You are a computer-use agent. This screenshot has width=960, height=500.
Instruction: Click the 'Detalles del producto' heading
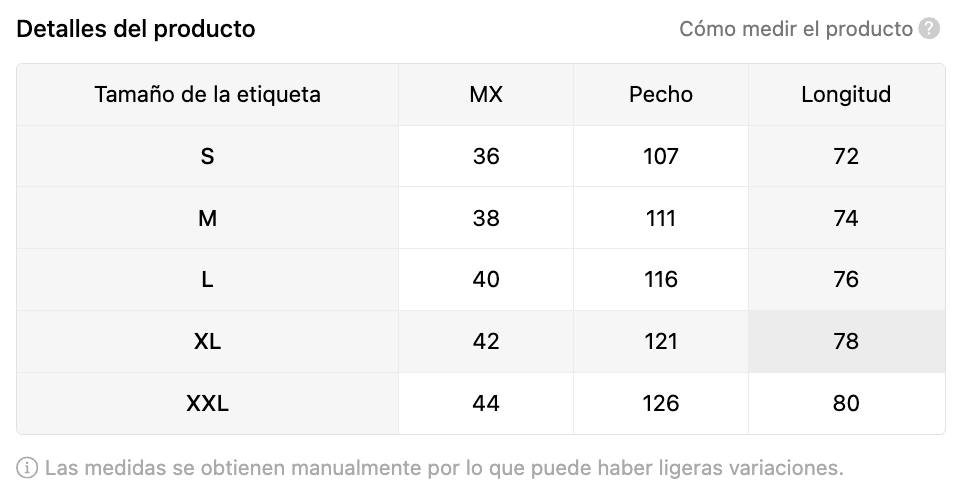click(136, 29)
